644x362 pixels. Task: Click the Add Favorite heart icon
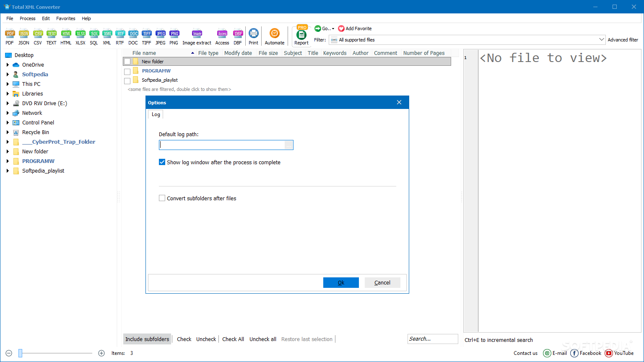(x=341, y=28)
